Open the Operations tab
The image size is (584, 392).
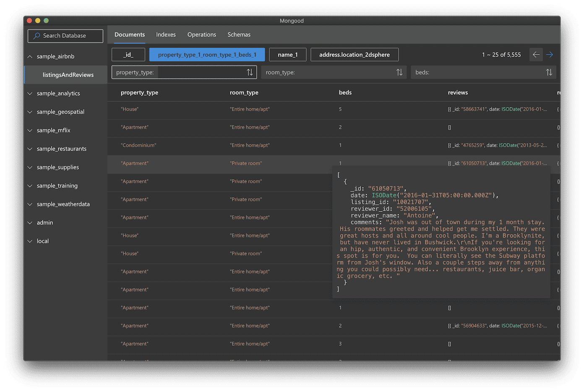(x=202, y=35)
